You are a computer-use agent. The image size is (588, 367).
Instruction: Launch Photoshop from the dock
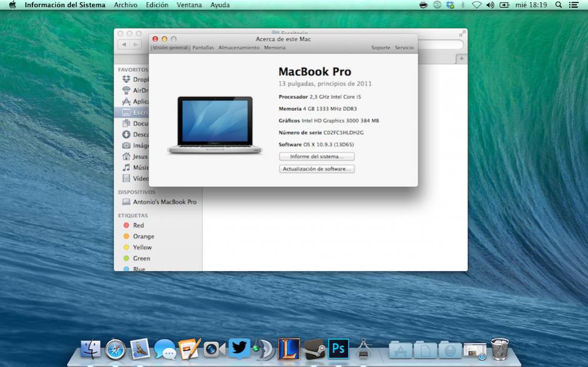[338, 349]
